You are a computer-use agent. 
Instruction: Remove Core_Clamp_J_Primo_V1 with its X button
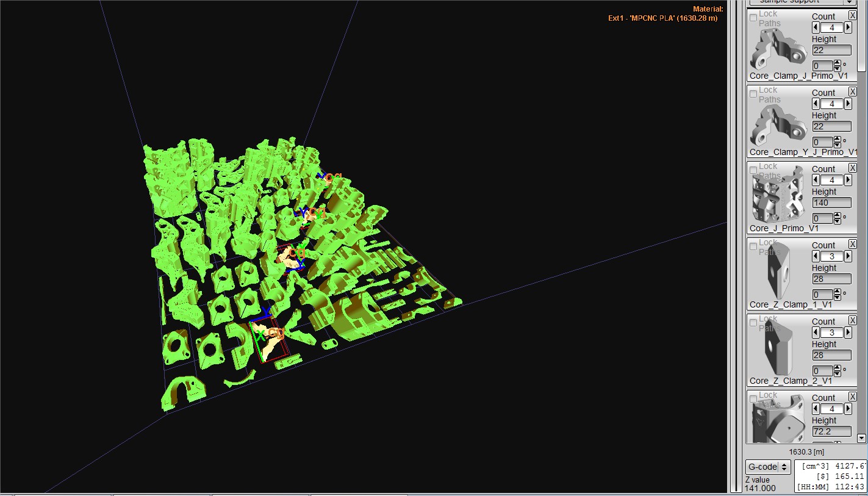point(852,15)
